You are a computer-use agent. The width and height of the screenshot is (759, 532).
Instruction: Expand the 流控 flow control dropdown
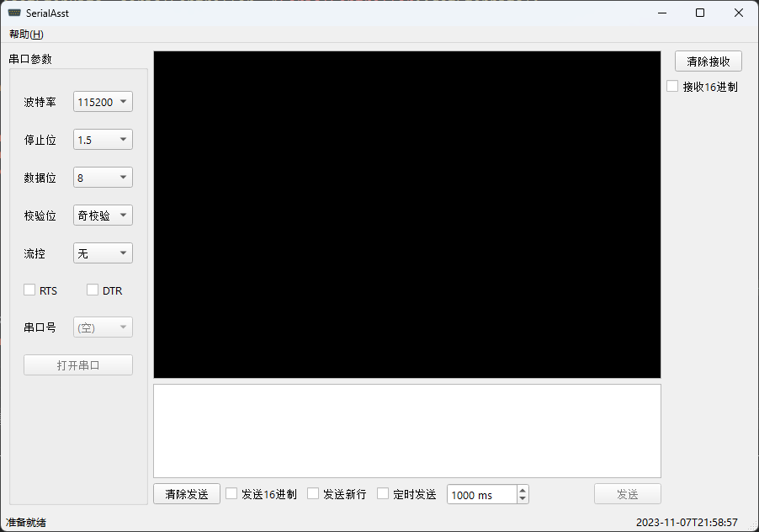tap(103, 253)
